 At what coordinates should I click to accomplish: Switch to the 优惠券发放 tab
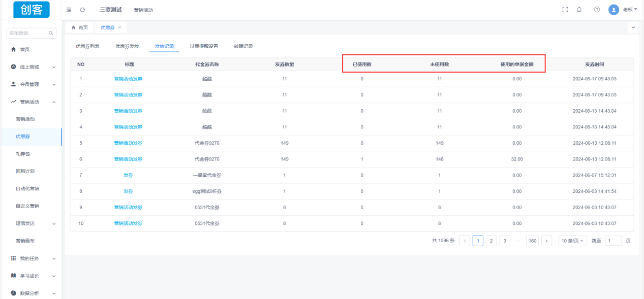point(127,46)
